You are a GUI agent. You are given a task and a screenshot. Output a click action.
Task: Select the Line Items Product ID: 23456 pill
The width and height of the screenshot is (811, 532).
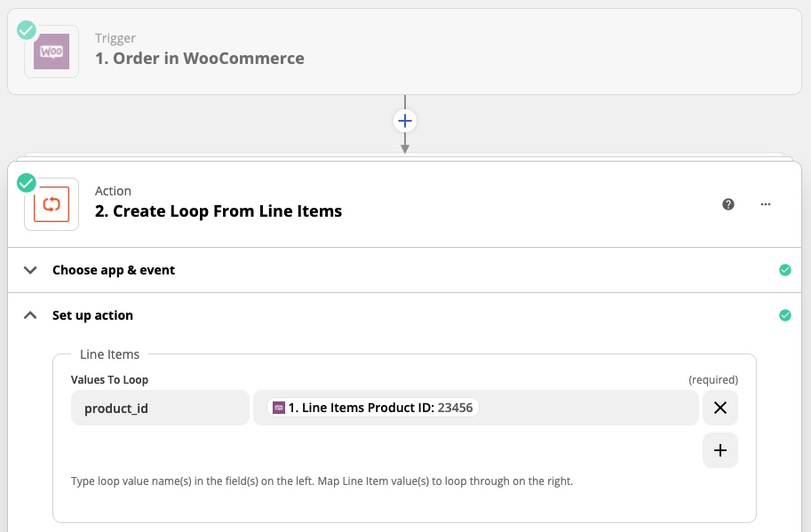click(x=378, y=408)
